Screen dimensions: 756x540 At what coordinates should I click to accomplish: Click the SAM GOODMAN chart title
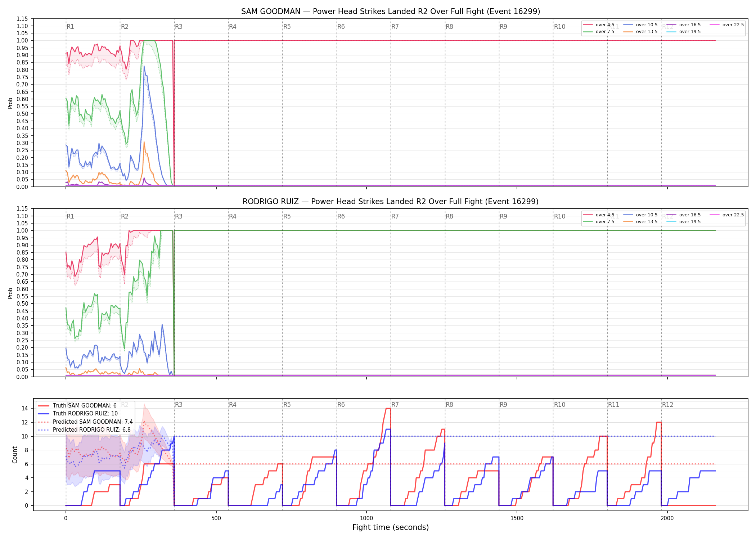(391, 12)
